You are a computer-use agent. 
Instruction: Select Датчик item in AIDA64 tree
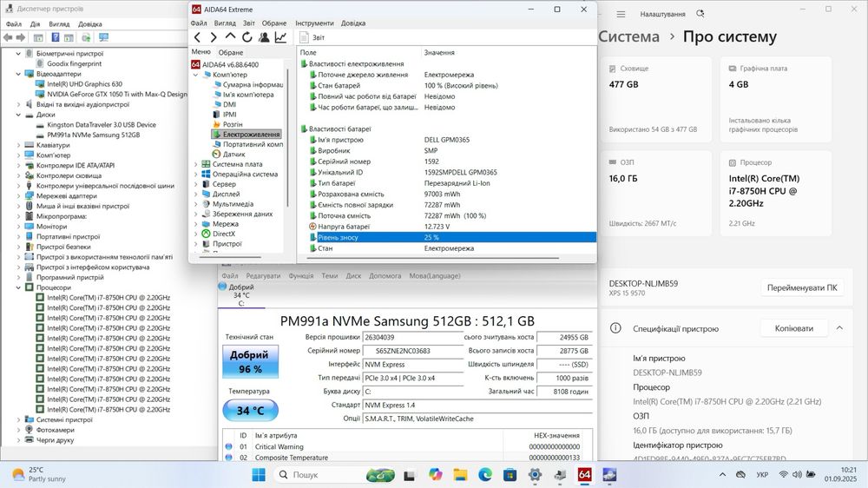228,155
